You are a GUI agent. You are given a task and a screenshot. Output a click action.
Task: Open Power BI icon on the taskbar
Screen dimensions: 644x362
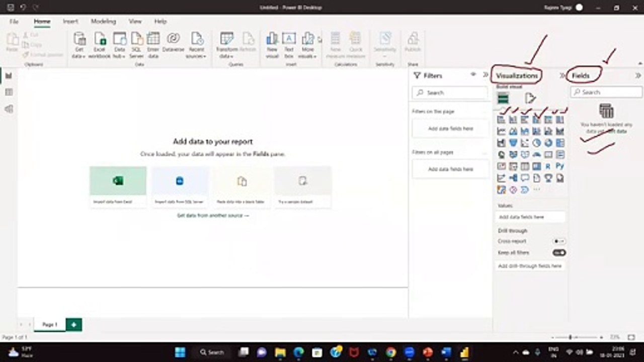coord(464,352)
